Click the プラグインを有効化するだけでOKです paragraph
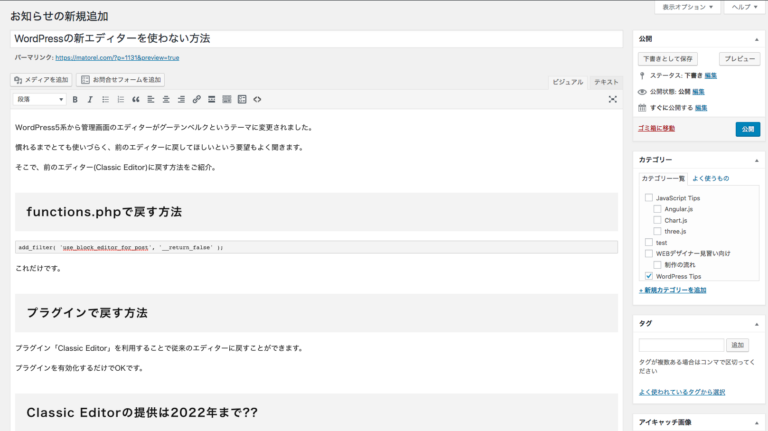Image resolution: width=768 pixels, height=431 pixels. [79, 368]
